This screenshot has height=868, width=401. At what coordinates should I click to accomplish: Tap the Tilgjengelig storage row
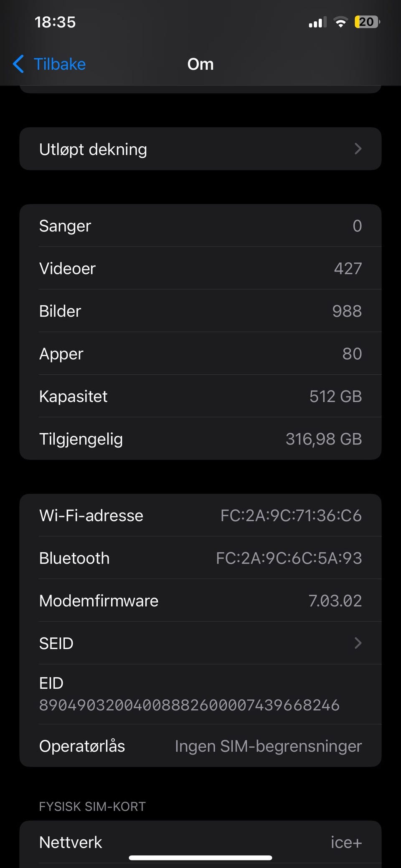point(200,439)
